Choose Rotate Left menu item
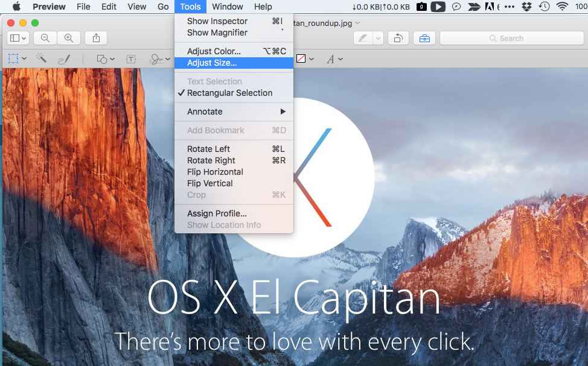Screen dimensions: 588x366 tap(234, 149)
